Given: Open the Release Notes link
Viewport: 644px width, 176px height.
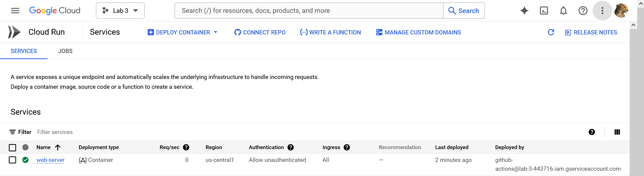Looking at the screenshot, I should coord(591,32).
